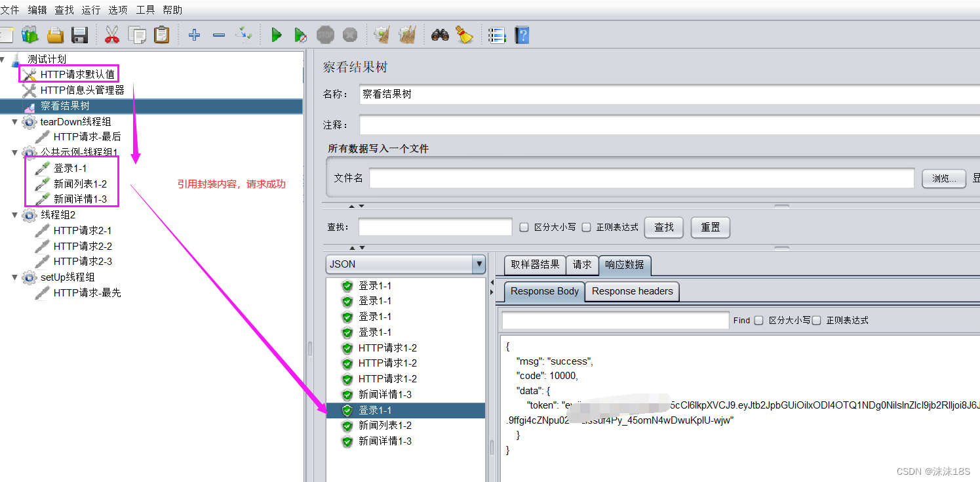Click the 重置 button
This screenshot has width=980, height=482.
pos(711,228)
